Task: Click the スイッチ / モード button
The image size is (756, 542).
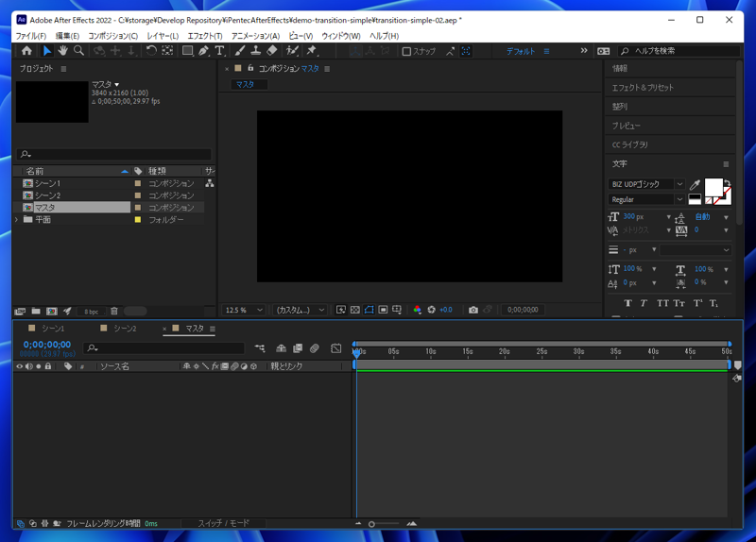Action: tap(224, 523)
